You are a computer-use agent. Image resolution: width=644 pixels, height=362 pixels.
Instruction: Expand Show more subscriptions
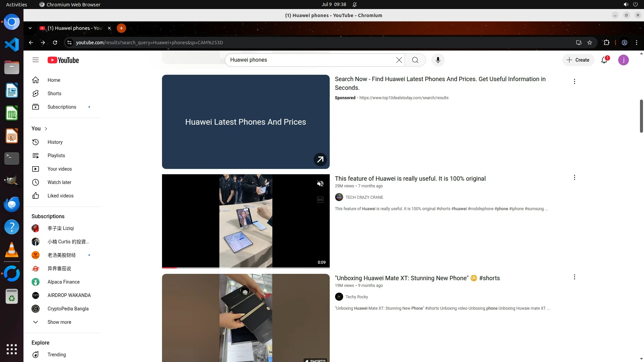(x=59, y=322)
